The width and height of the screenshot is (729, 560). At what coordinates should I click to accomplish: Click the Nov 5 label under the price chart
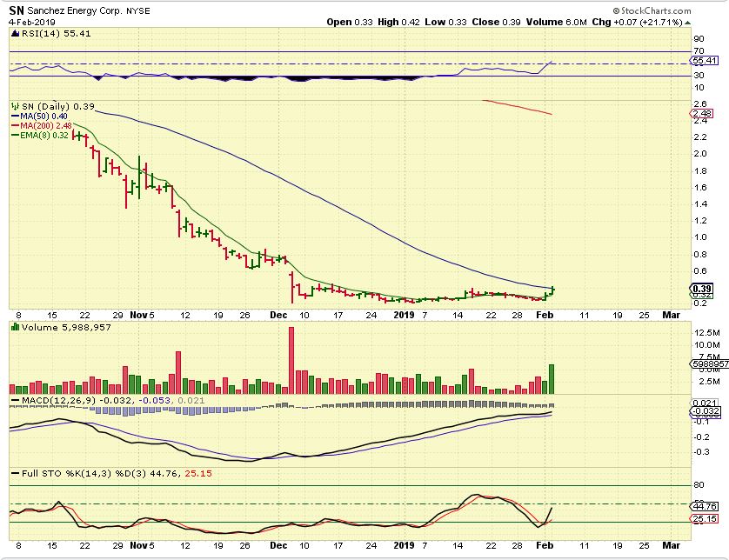[142, 315]
